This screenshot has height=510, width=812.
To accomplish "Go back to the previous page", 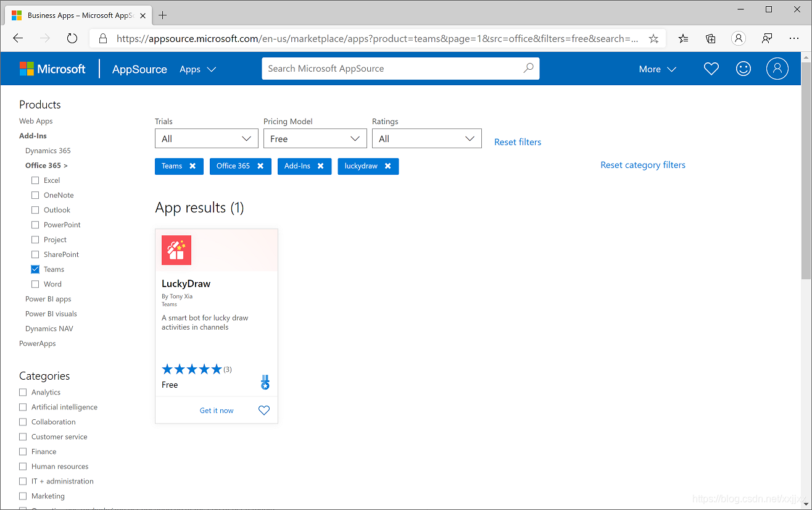I will point(18,38).
